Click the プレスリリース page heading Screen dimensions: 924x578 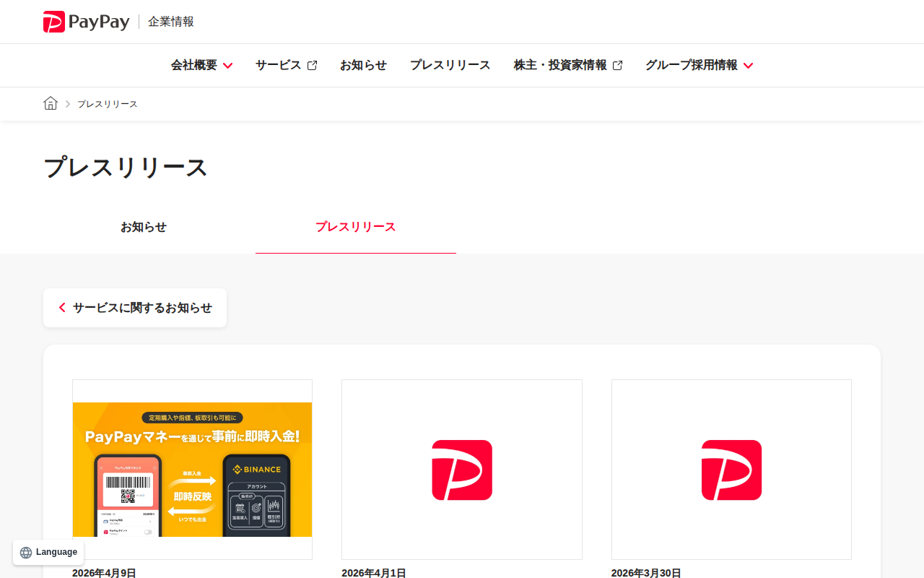click(126, 168)
